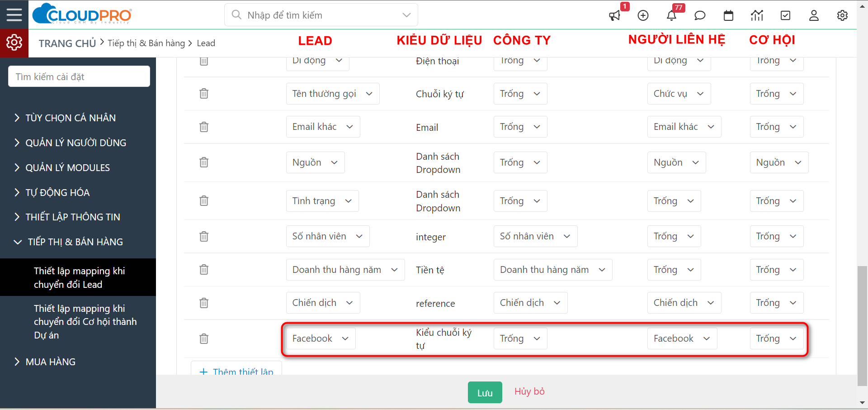Image resolution: width=868 pixels, height=410 pixels.
Task: Open the calendar icon
Action: click(728, 15)
